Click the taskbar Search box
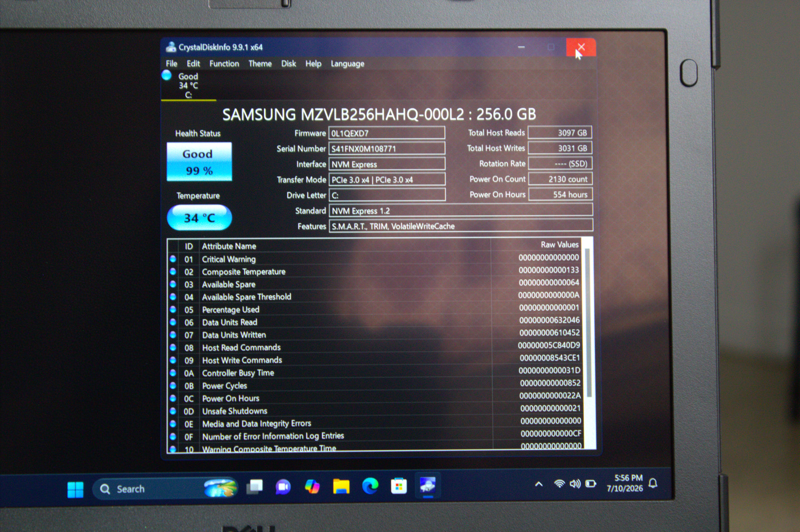This screenshot has width=800, height=532. [165, 489]
